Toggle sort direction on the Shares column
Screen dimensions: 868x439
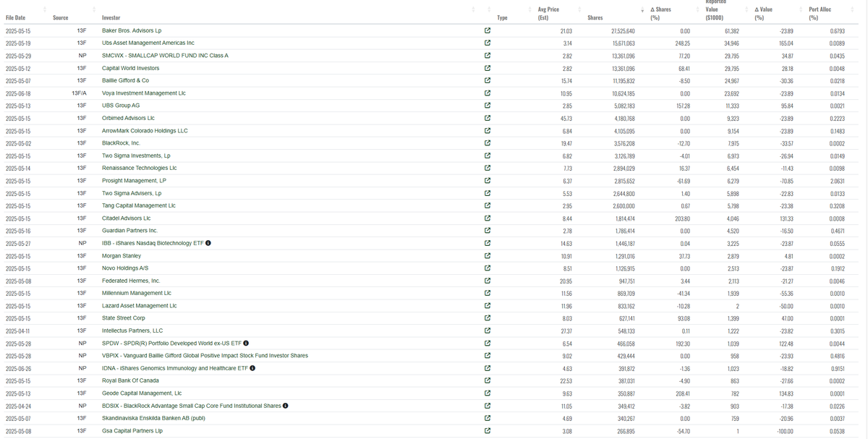[x=642, y=10]
